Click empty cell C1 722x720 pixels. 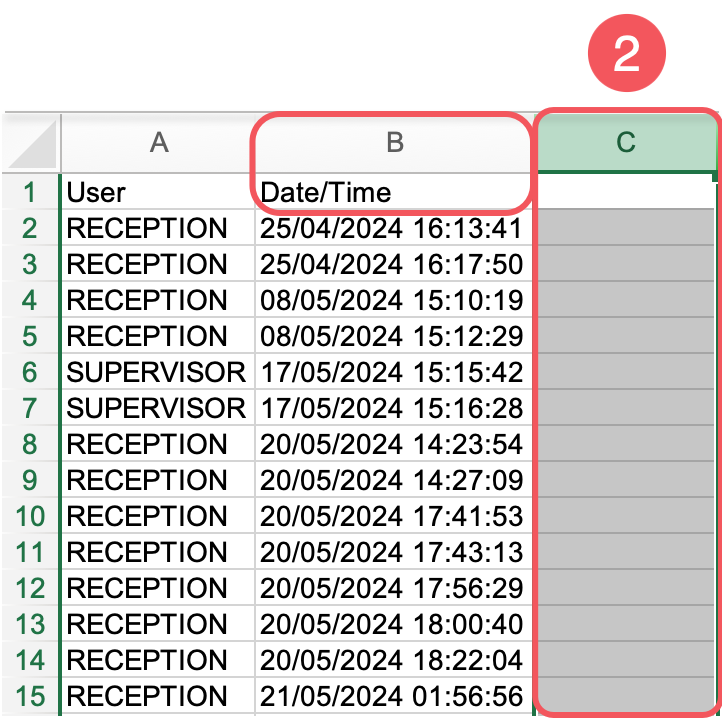coord(626,192)
